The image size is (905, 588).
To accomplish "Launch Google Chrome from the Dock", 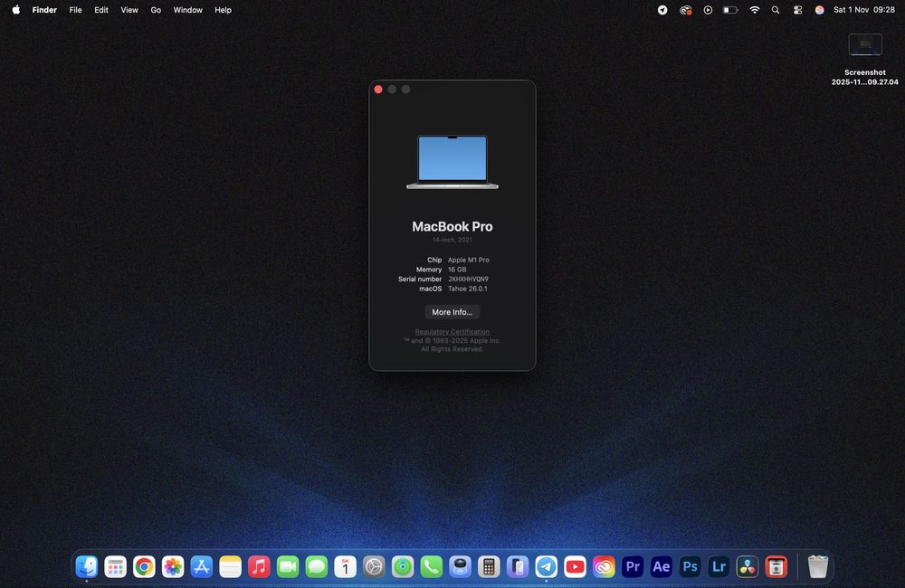I will 144,566.
